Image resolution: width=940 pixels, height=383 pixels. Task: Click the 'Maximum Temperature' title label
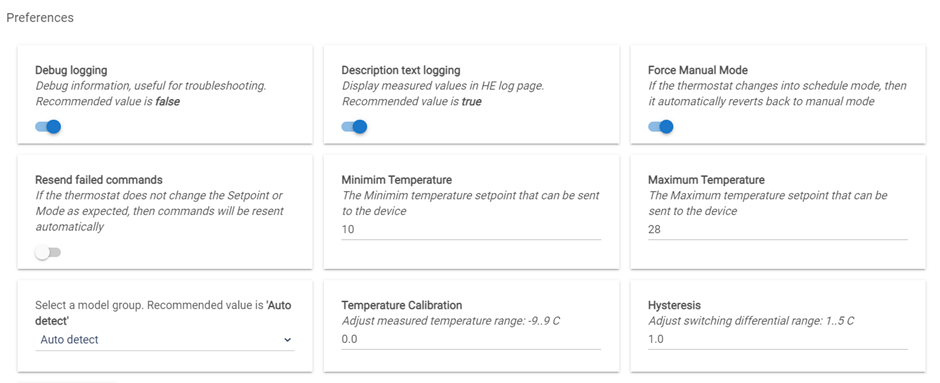tap(706, 180)
